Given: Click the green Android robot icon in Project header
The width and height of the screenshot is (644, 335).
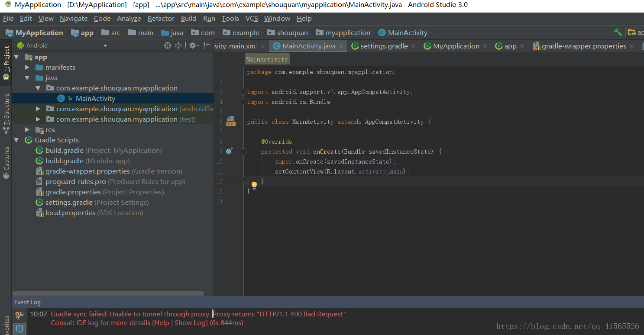Looking at the screenshot, I should 20,45.
